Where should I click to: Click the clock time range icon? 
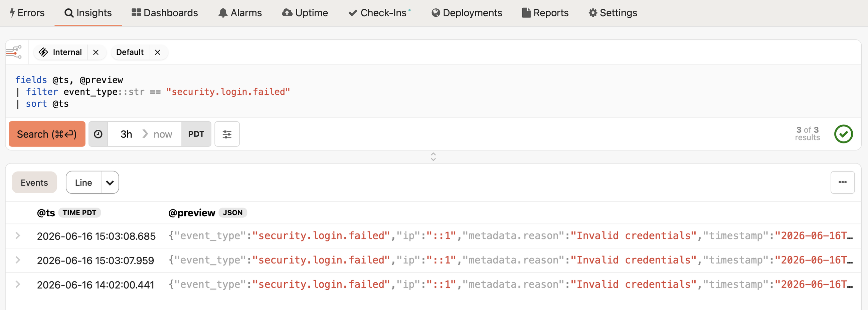98,134
